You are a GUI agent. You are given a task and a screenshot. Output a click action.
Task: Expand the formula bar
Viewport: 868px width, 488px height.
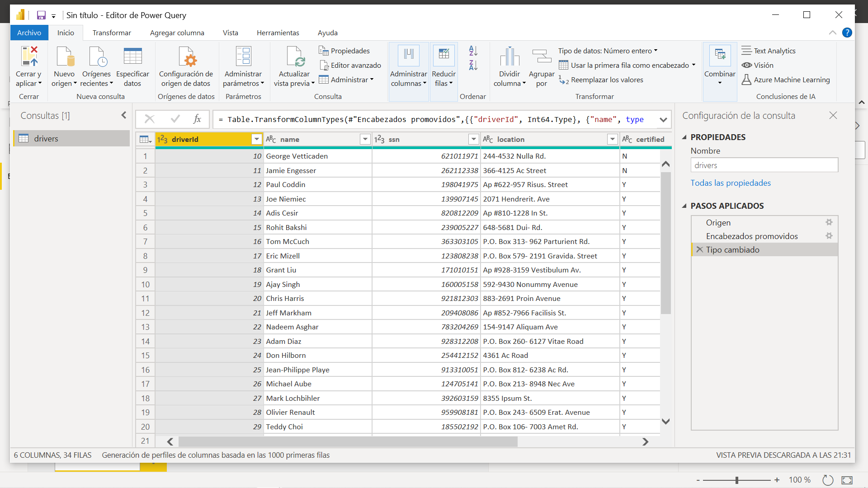pos(663,120)
